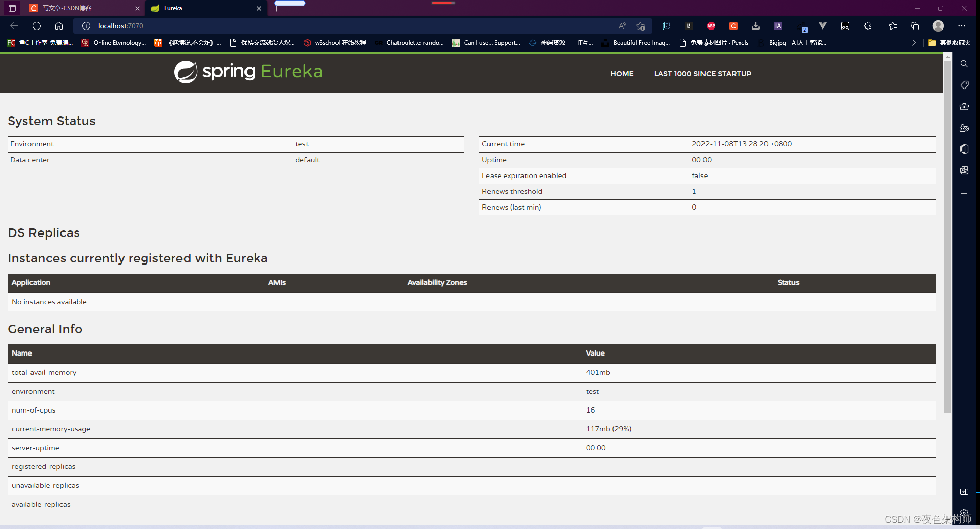This screenshot has height=529, width=980.
Task: Open the 其他收藏夹 favorites folder
Action: coord(949,43)
